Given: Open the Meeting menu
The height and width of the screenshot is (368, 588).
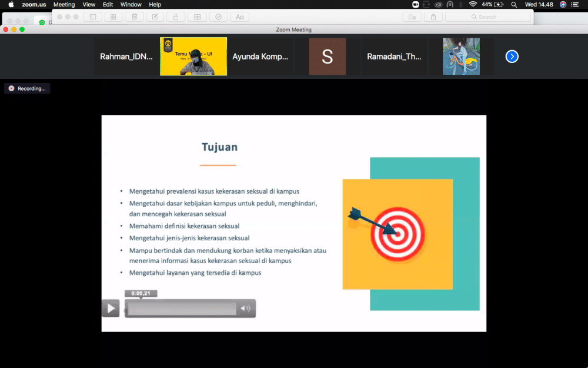Looking at the screenshot, I should 64,4.
